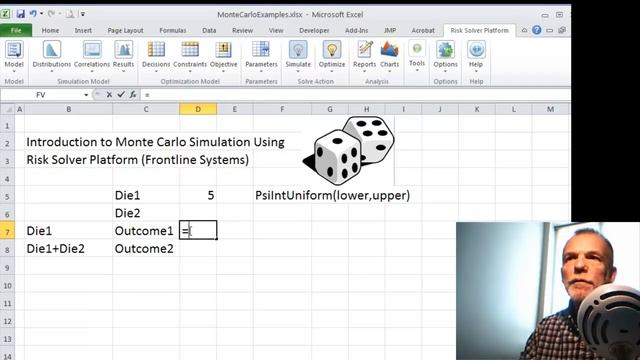Switch to the Developer tab

coord(314,30)
